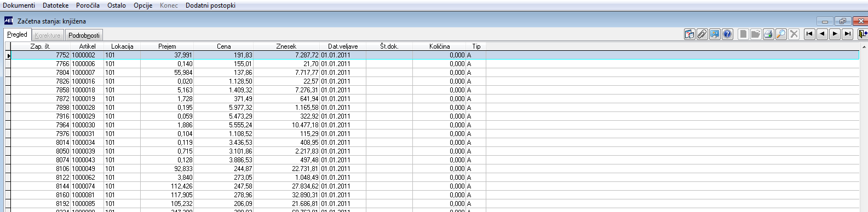The height and width of the screenshot is (212, 868).
Task: Click the Lokacija column header
Action: (122, 46)
